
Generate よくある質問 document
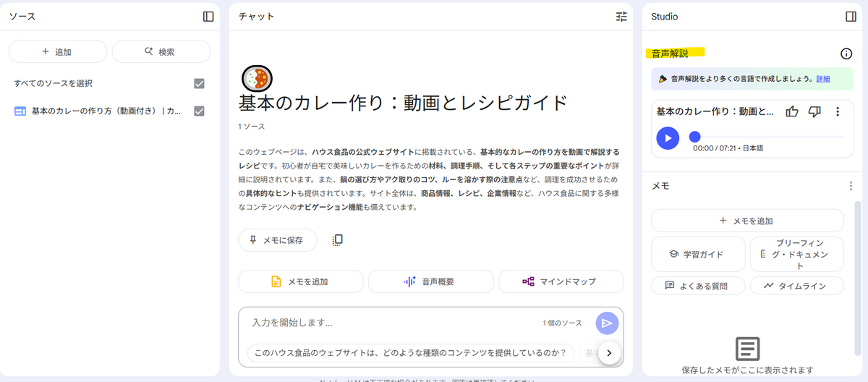tap(698, 286)
